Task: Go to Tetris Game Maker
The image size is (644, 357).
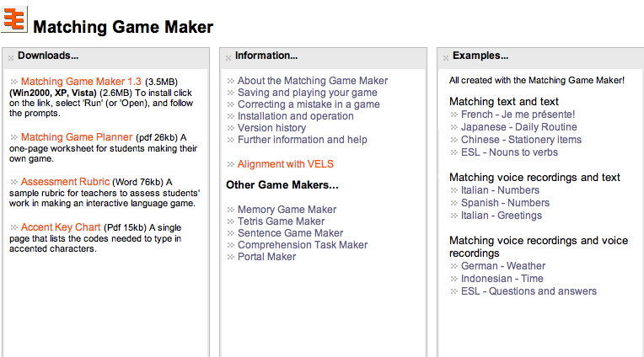Action: (x=281, y=221)
